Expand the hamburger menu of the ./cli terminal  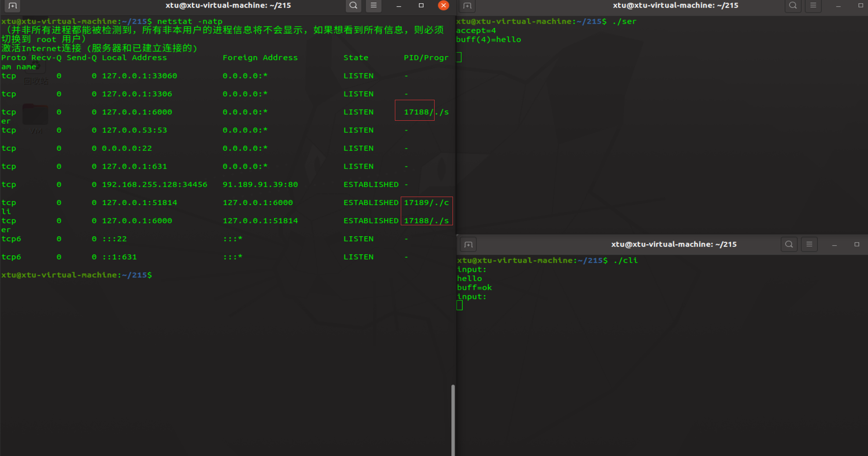tap(809, 244)
